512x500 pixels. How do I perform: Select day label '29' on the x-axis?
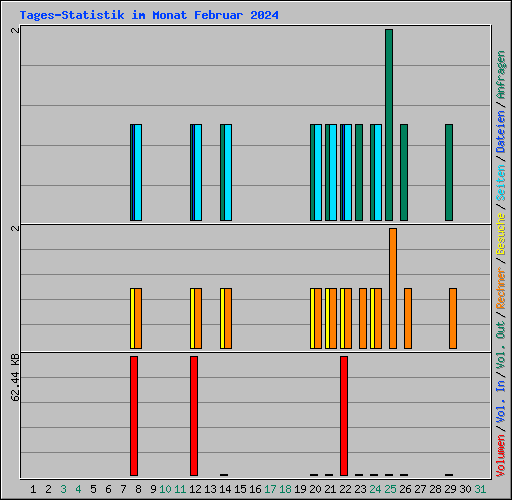point(450,489)
